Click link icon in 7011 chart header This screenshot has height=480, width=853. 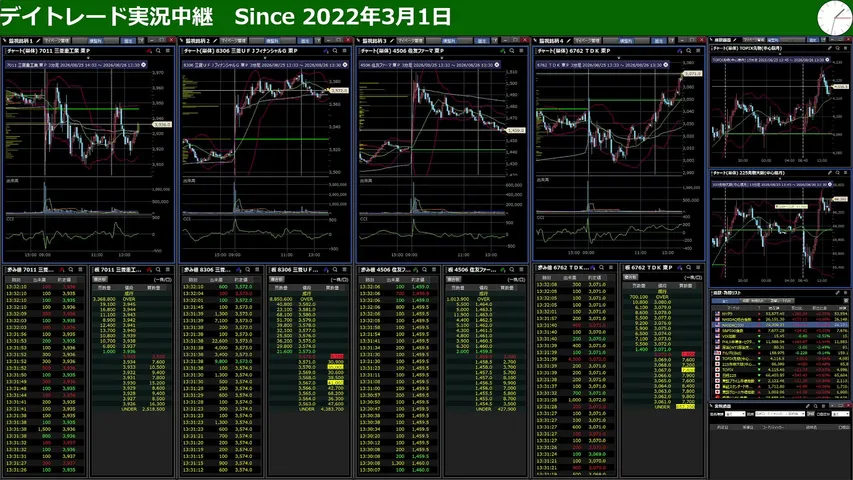point(149,51)
